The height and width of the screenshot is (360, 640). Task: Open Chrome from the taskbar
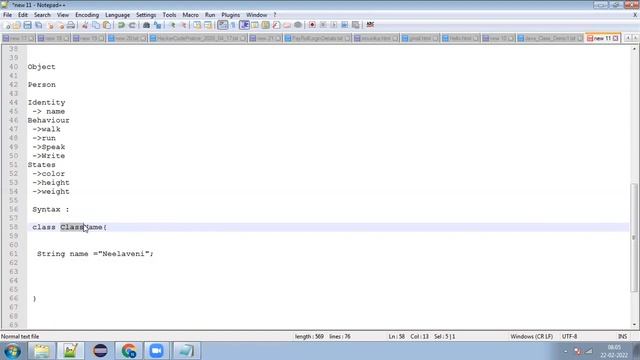(129, 351)
